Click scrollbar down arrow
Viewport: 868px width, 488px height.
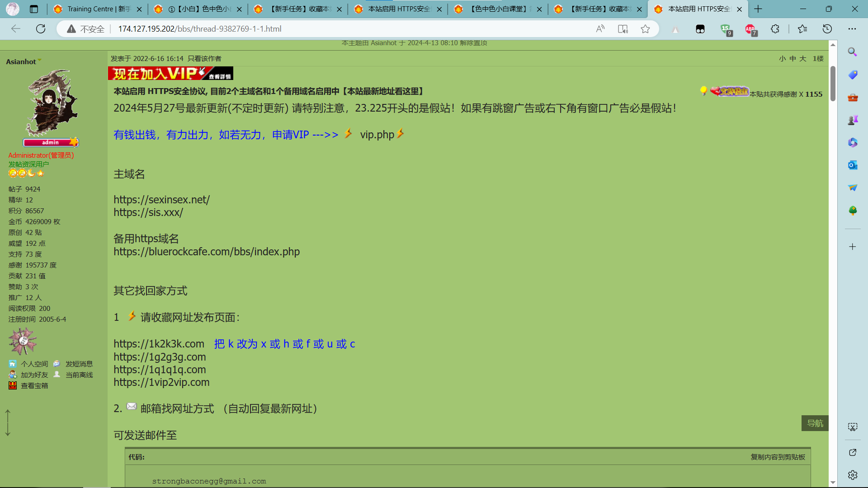click(833, 483)
